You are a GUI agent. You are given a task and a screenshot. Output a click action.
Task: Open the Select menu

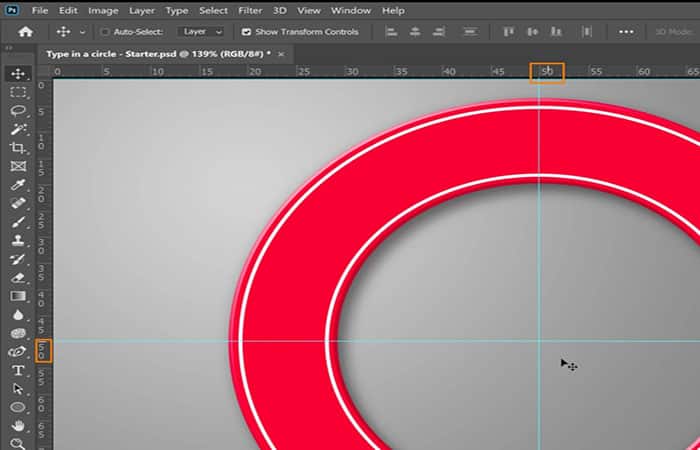pyautogui.click(x=213, y=10)
